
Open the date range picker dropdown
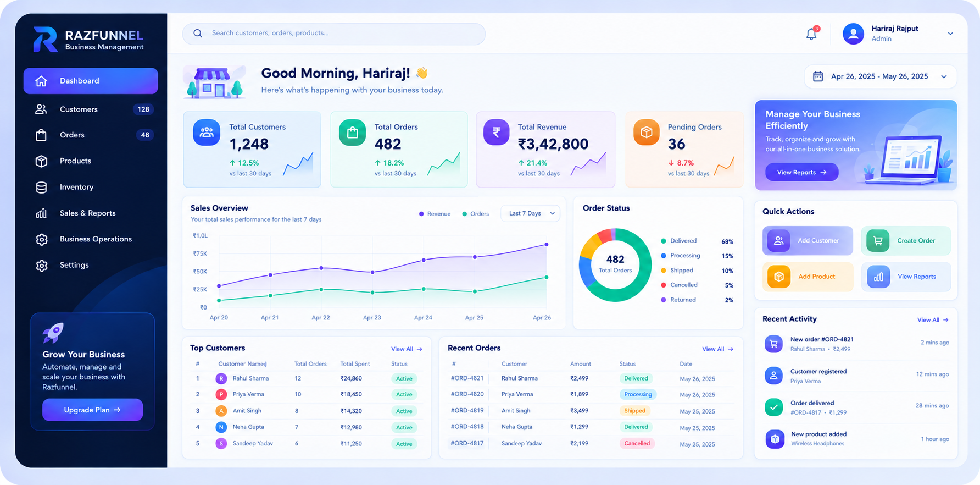click(881, 76)
